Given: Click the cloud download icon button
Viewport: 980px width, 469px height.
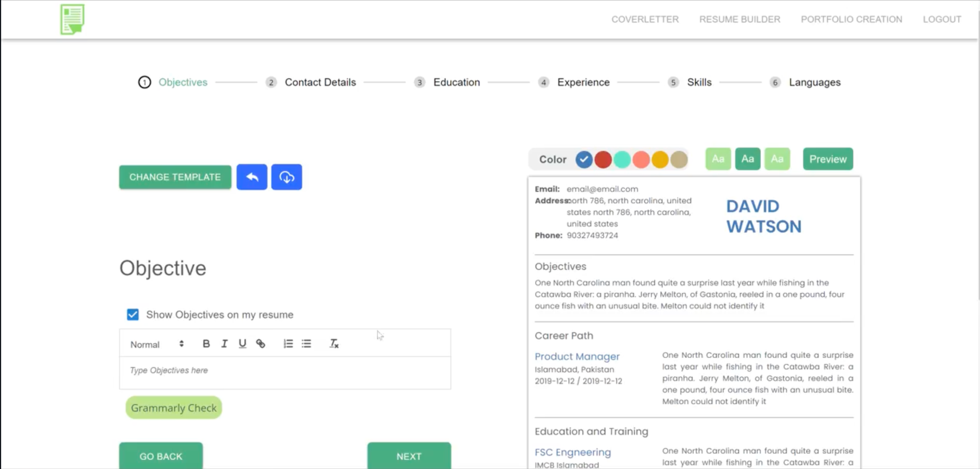Looking at the screenshot, I should 286,177.
